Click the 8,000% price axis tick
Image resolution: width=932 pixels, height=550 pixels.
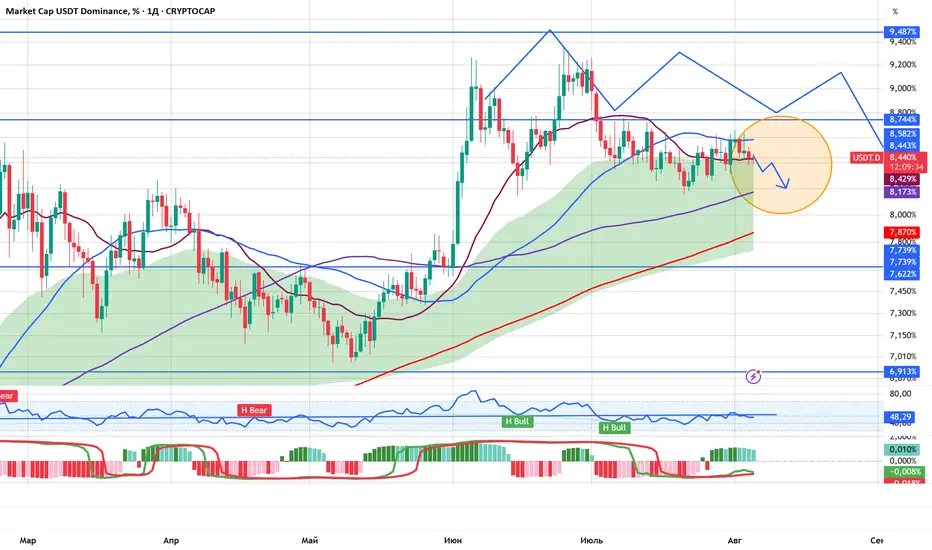click(x=902, y=215)
